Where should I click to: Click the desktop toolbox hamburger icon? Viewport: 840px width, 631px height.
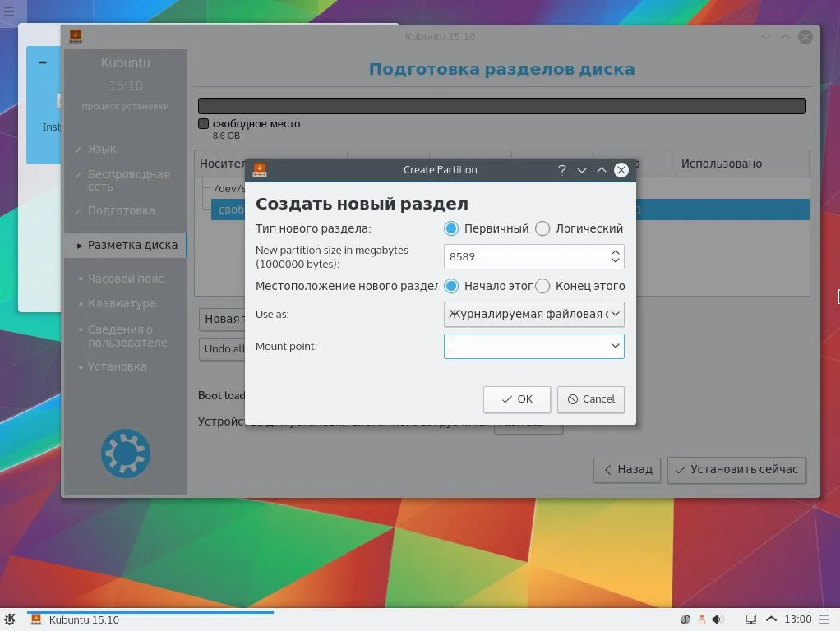(9, 11)
